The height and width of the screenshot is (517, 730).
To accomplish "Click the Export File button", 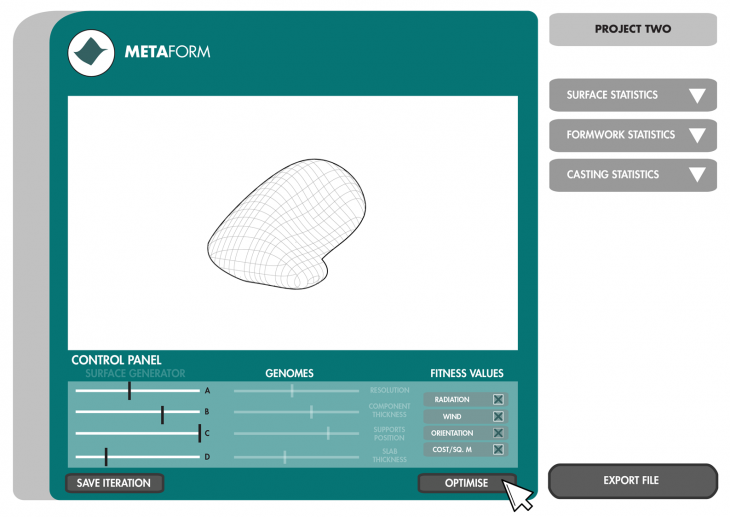I will pyautogui.click(x=632, y=481).
